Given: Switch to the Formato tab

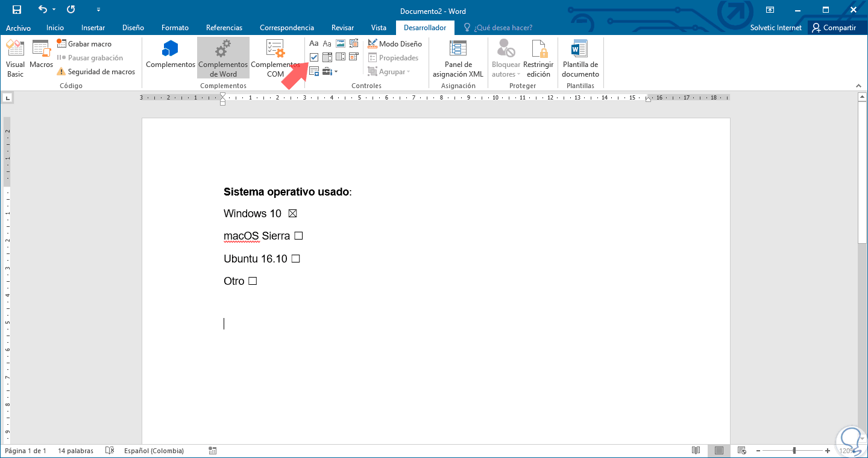Looking at the screenshot, I should (x=175, y=28).
